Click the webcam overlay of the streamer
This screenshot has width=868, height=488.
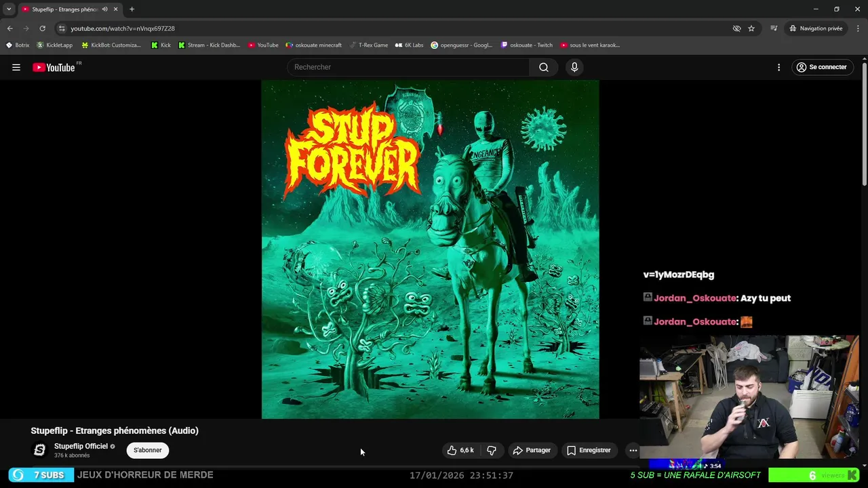tap(749, 396)
